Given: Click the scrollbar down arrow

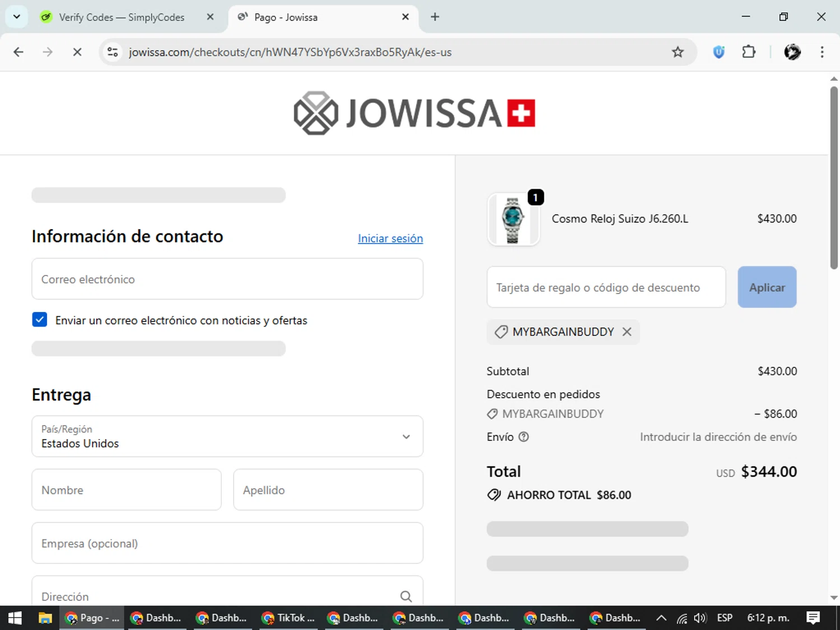Looking at the screenshot, I should pyautogui.click(x=834, y=598).
